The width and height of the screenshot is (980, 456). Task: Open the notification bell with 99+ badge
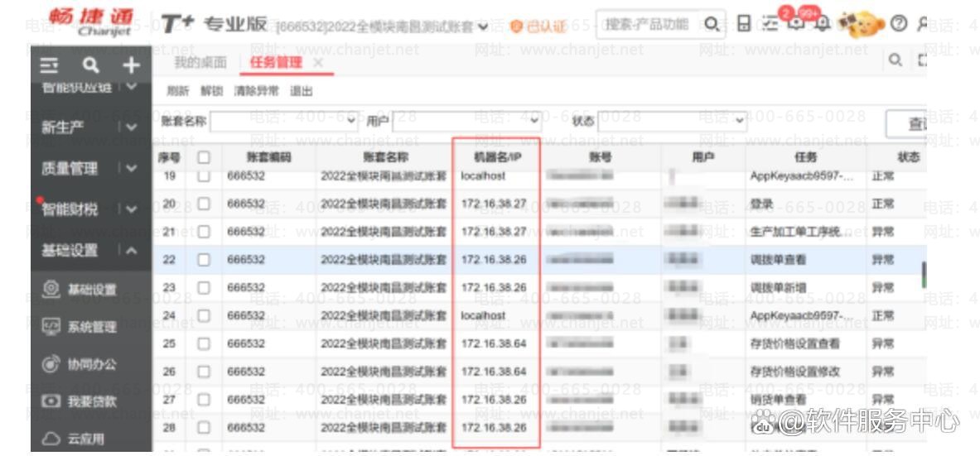[823, 24]
